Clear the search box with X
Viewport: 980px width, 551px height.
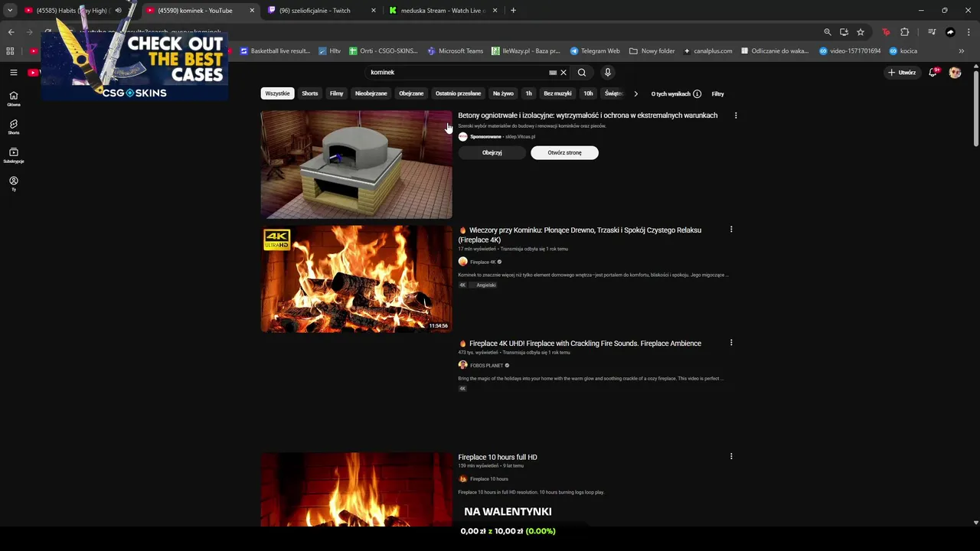pos(563,73)
